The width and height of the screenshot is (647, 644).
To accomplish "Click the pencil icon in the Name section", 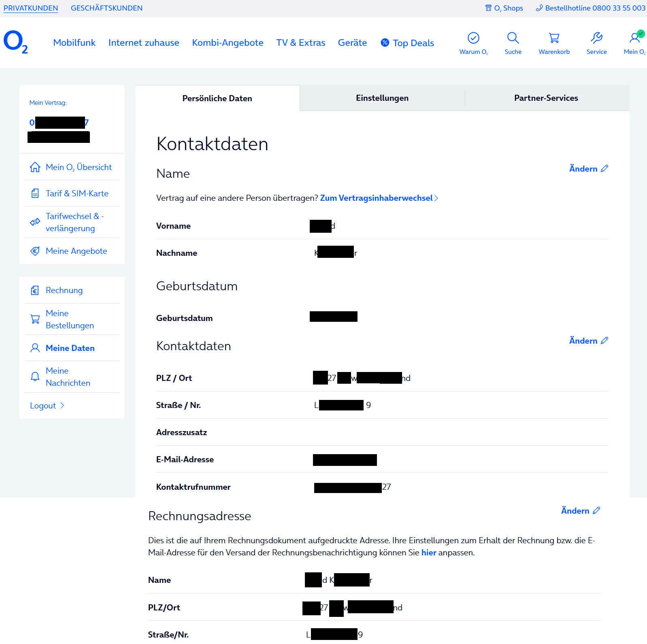I will pyautogui.click(x=604, y=168).
